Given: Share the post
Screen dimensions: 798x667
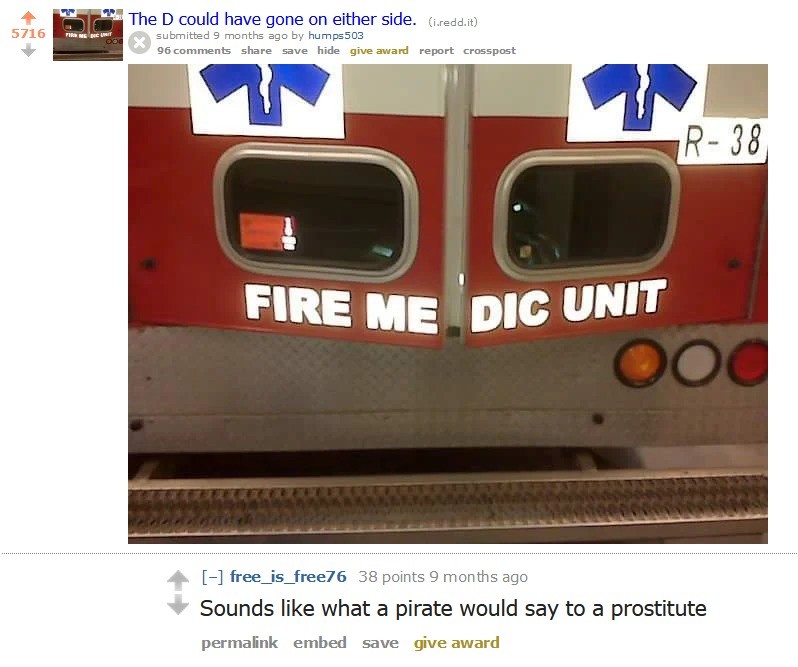Looking at the screenshot, I should [256, 50].
